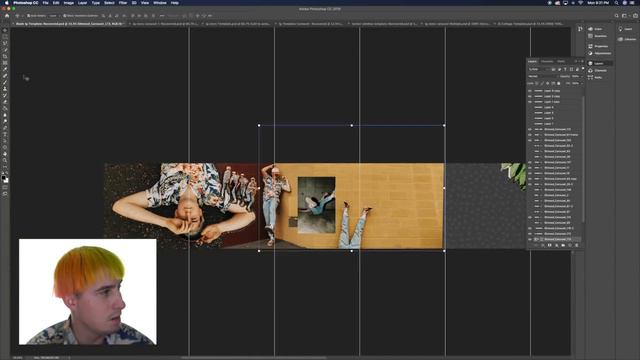Select the Hand tool
The image size is (640, 360).
pos(5,154)
